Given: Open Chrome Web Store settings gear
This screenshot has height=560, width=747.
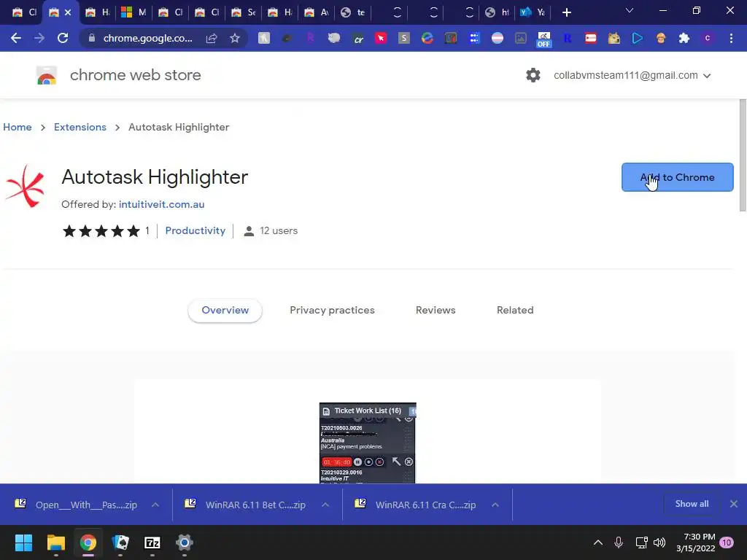Looking at the screenshot, I should coord(533,75).
